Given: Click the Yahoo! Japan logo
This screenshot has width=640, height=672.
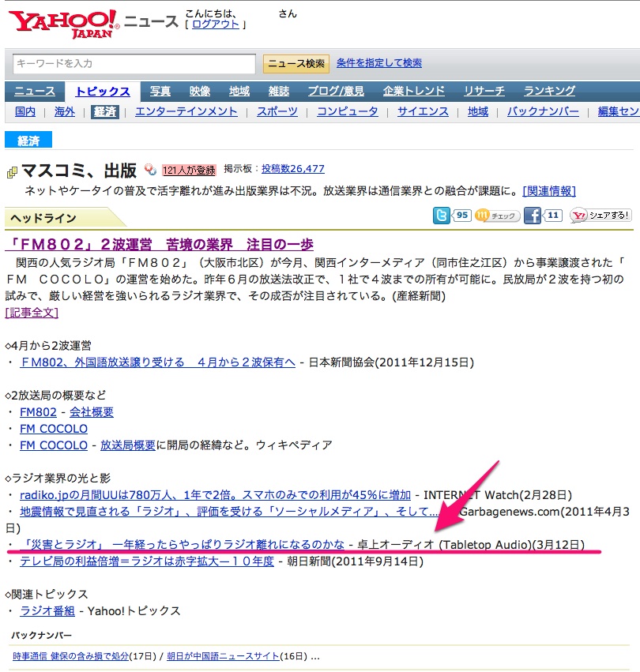Looking at the screenshot, I should (x=64, y=24).
